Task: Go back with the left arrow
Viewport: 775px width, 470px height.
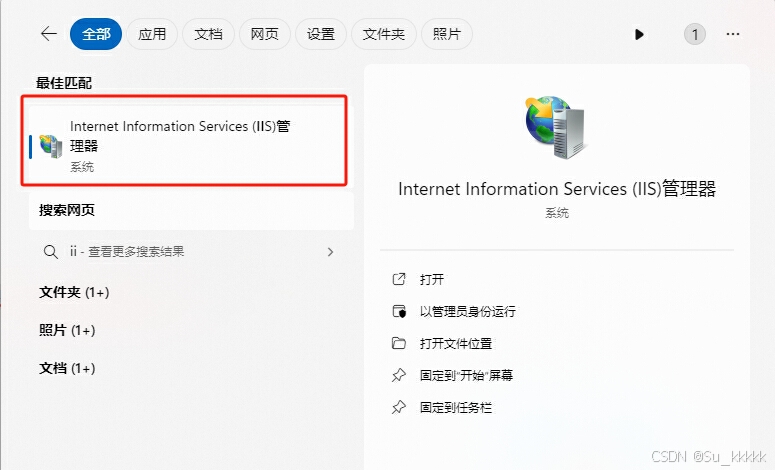Action: coord(48,34)
